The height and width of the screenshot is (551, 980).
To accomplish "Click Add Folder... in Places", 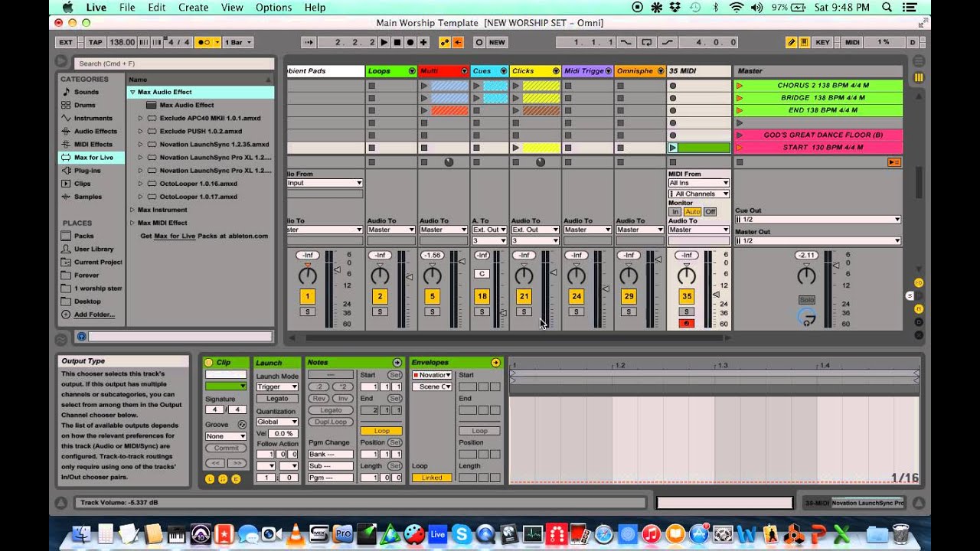I will [94, 315].
